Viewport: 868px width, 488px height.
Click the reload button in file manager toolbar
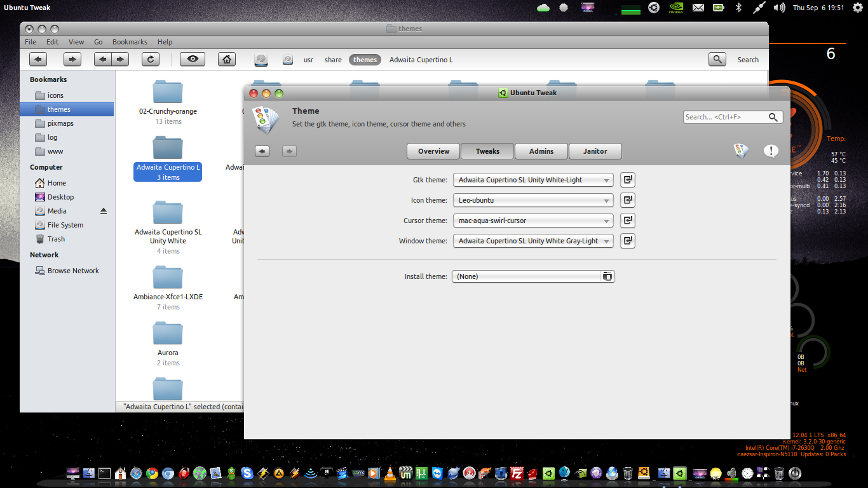[x=150, y=60]
